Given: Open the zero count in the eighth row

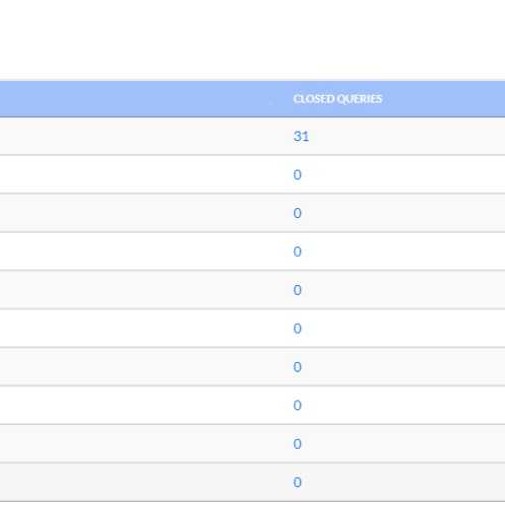Looking at the screenshot, I should (297, 405).
